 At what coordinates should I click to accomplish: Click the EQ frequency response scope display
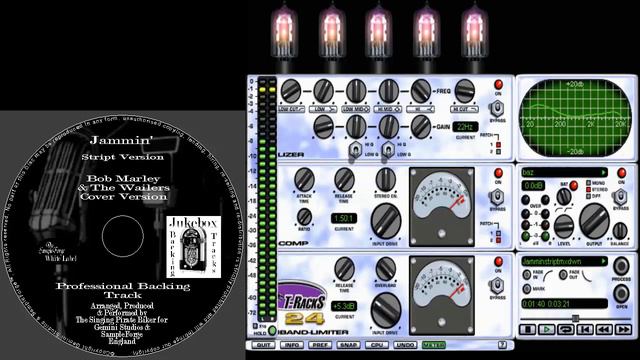576,118
